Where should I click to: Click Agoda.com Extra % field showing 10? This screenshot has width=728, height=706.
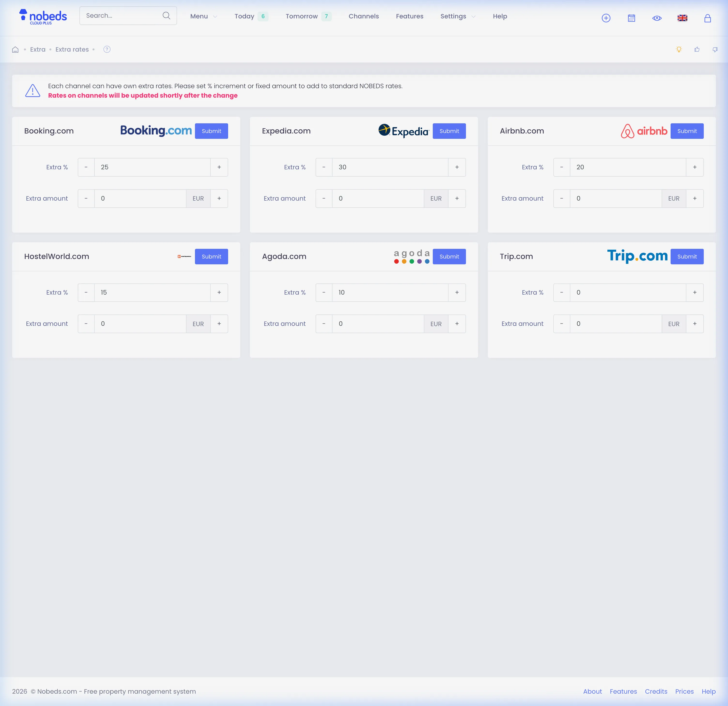390,292
